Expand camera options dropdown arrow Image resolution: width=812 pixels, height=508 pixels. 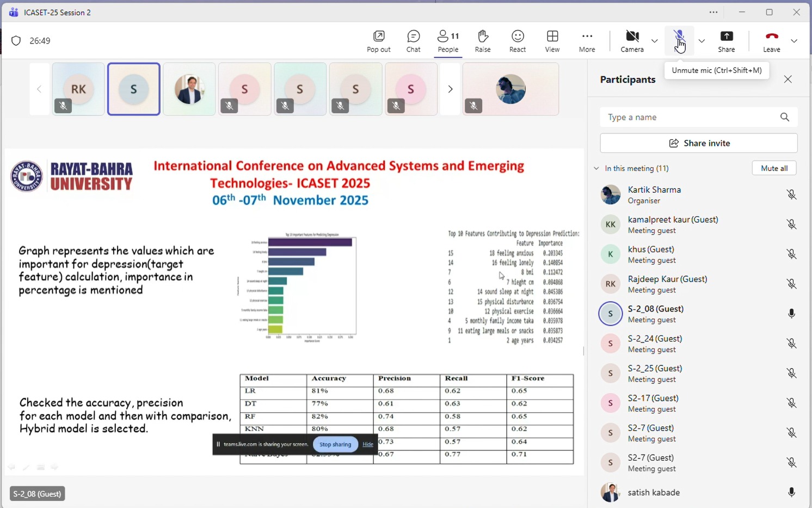(x=655, y=41)
